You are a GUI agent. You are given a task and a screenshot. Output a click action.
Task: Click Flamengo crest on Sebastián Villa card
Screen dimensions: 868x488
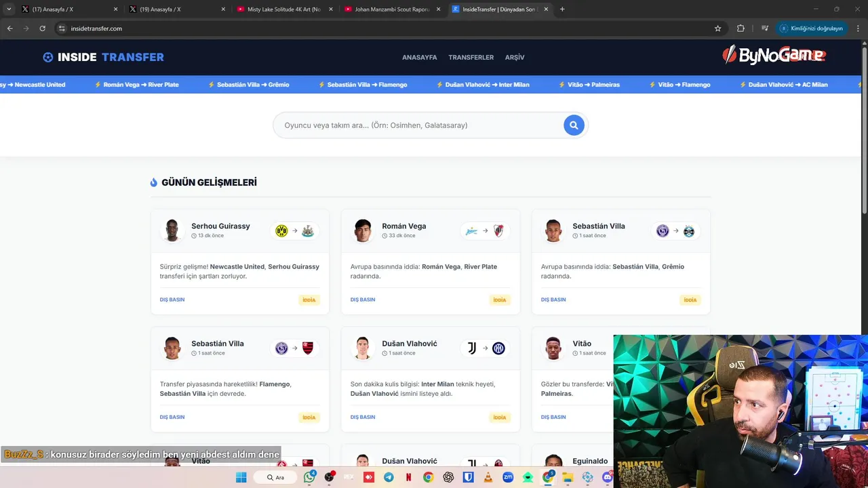[308, 348]
